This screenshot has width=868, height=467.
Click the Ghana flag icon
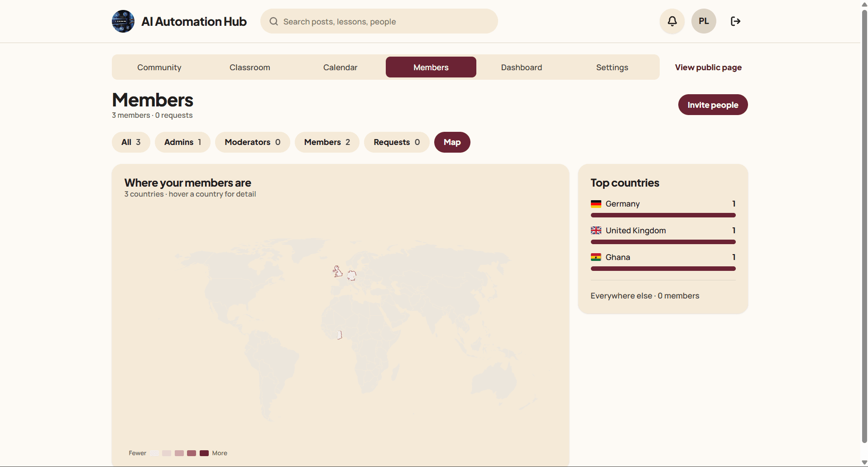[x=596, y=257]
